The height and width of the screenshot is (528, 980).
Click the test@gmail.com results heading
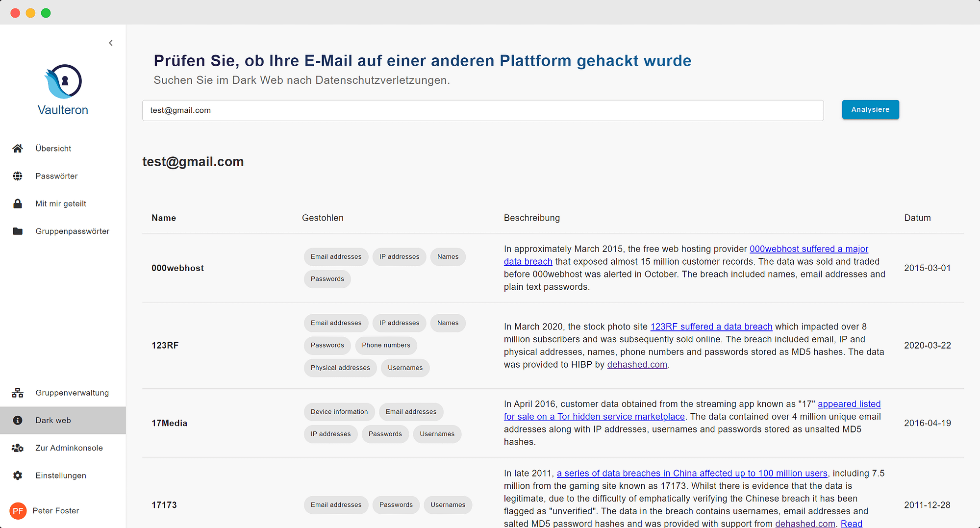193,162
